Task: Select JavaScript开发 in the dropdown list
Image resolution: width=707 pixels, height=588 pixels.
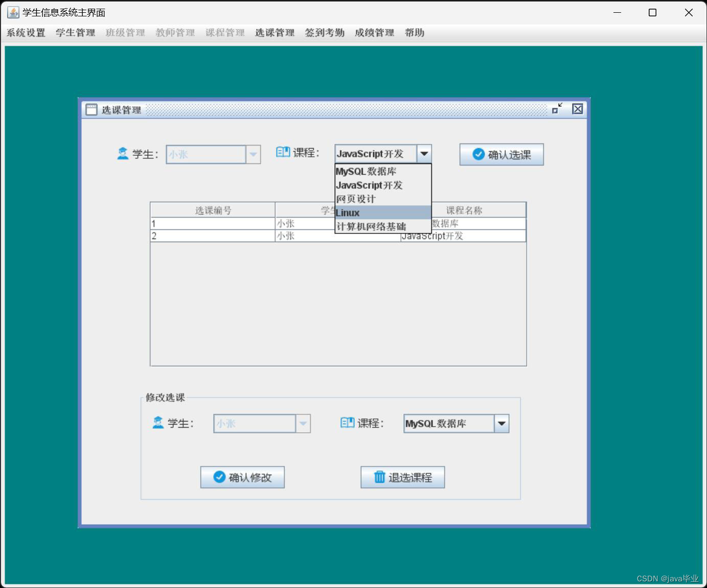Action: (383, 185)
